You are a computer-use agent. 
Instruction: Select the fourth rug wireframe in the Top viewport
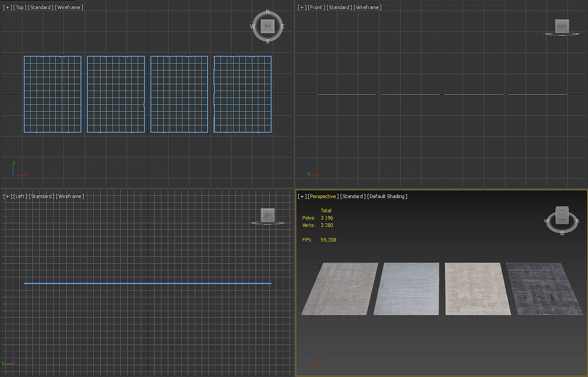tap(242, 94)
